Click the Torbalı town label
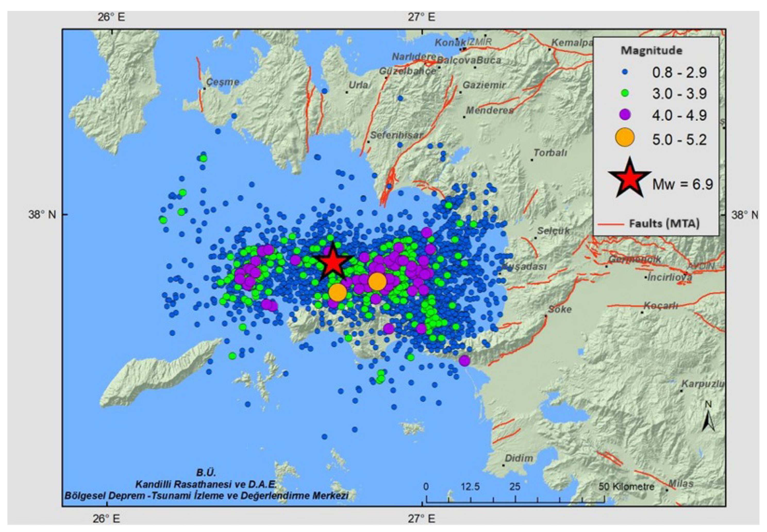 point(550,153)
